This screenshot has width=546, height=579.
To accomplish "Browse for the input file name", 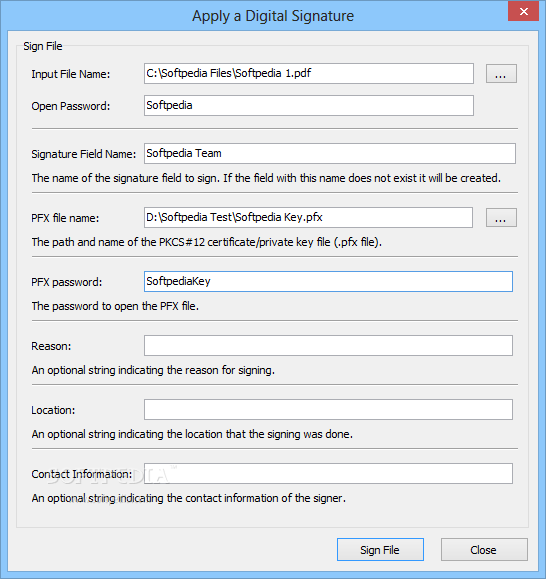I will pos(501,73).
